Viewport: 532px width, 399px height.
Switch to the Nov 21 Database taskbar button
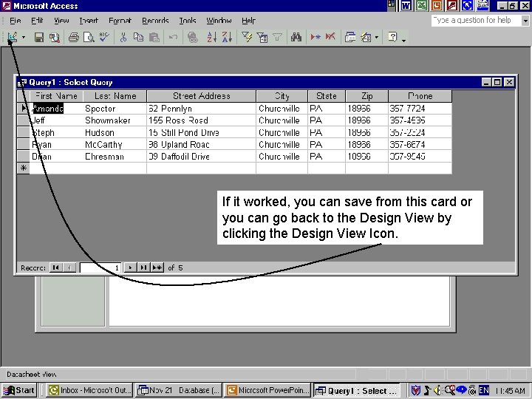(x=179, y=391)
